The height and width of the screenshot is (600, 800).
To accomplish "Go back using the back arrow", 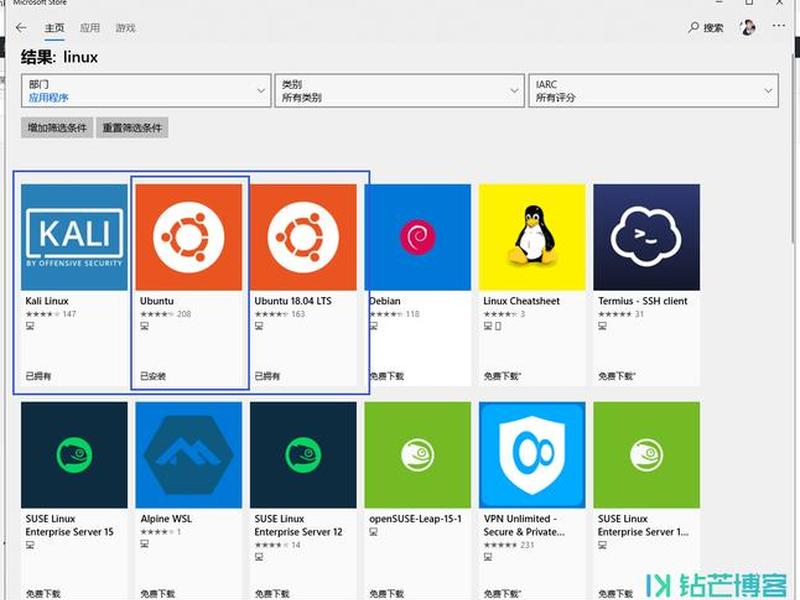I will [x=21, y=28].
